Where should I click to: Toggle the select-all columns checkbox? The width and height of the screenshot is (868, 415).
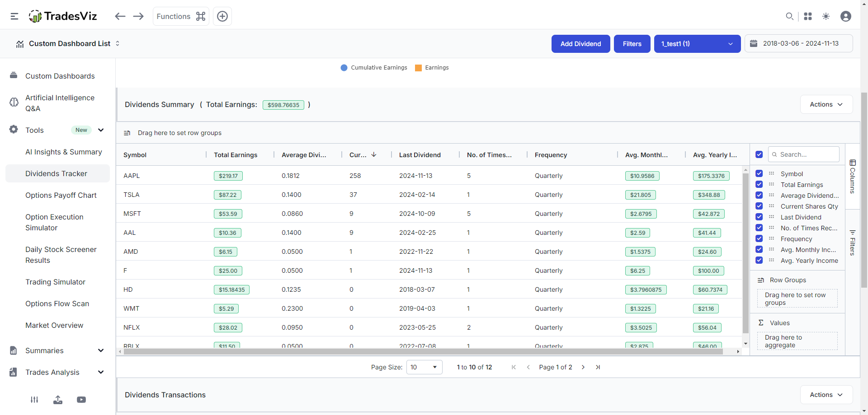pyautogui.click(x=759, y=154)
